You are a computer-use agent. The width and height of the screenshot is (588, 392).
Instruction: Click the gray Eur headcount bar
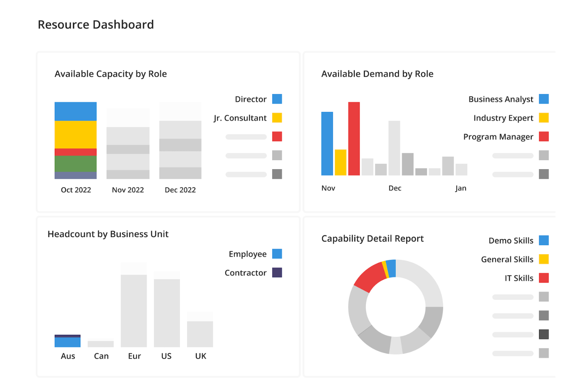(x=134, y=311)
